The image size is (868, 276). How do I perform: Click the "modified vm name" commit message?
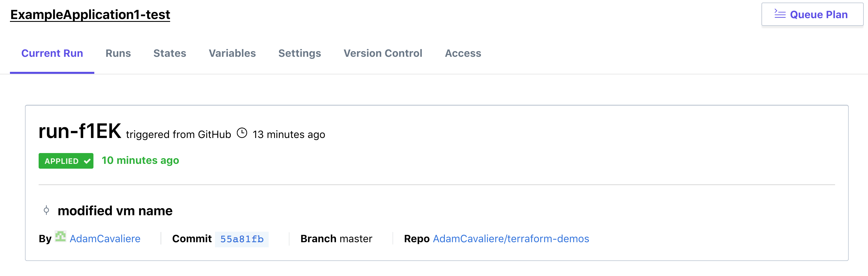click(x=115, y=211)
